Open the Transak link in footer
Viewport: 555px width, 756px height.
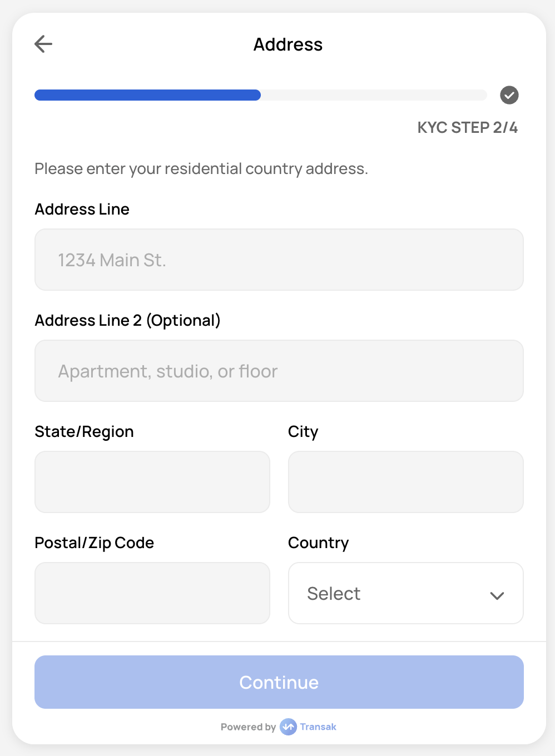pos(318,727)
